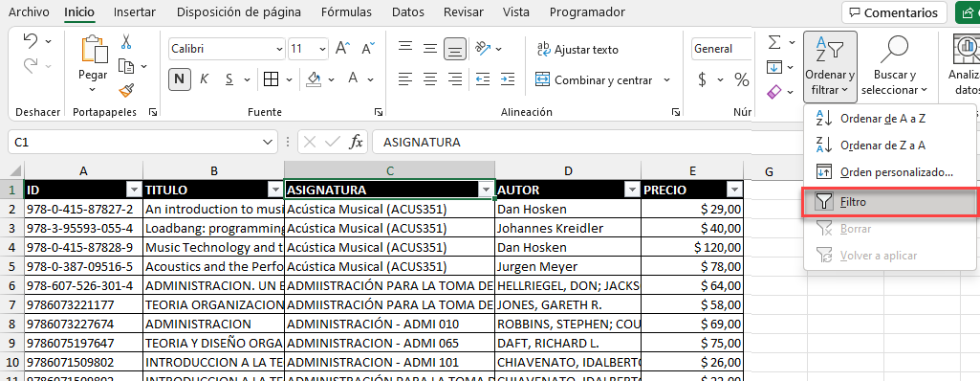Align text left
The width and height of the screenshot is (980, 381).
(406, 79)
